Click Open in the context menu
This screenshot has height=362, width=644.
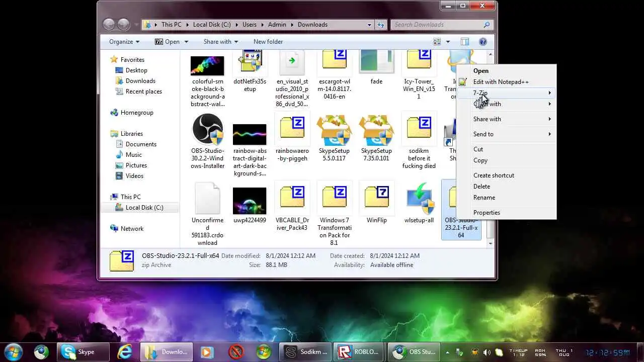click(506, 71)
